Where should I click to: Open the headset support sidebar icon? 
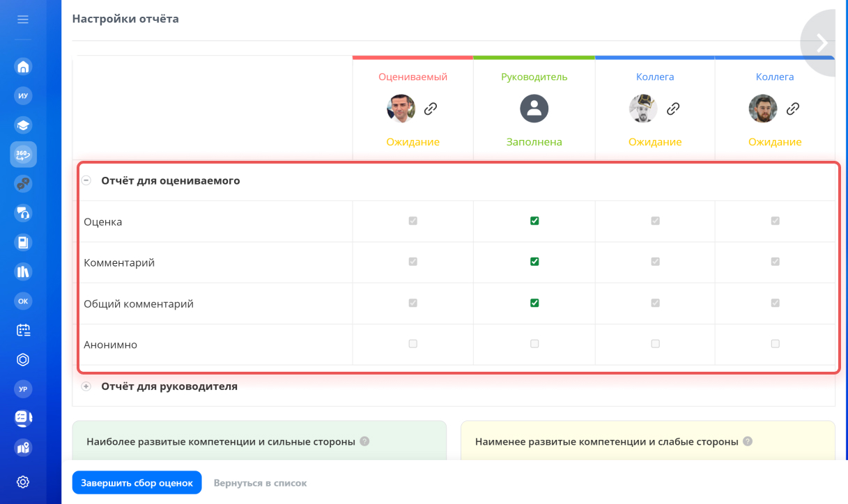[x=23, y=213]
